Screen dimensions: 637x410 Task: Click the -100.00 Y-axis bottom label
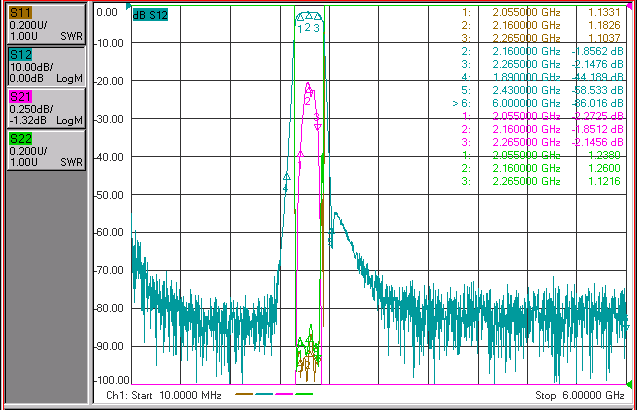pyautogui.click(x=112, y=380)
